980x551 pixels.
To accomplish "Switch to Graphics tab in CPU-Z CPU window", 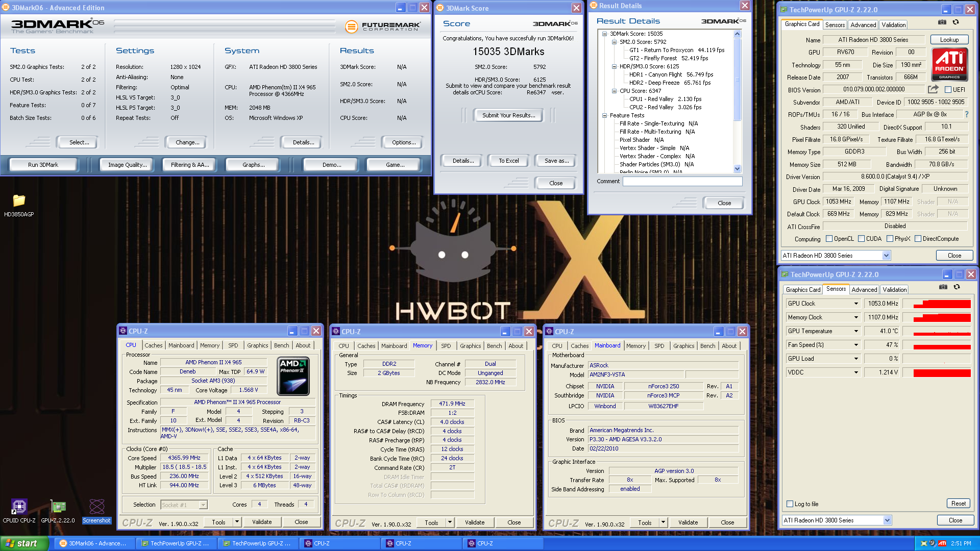I will point(258,345).
